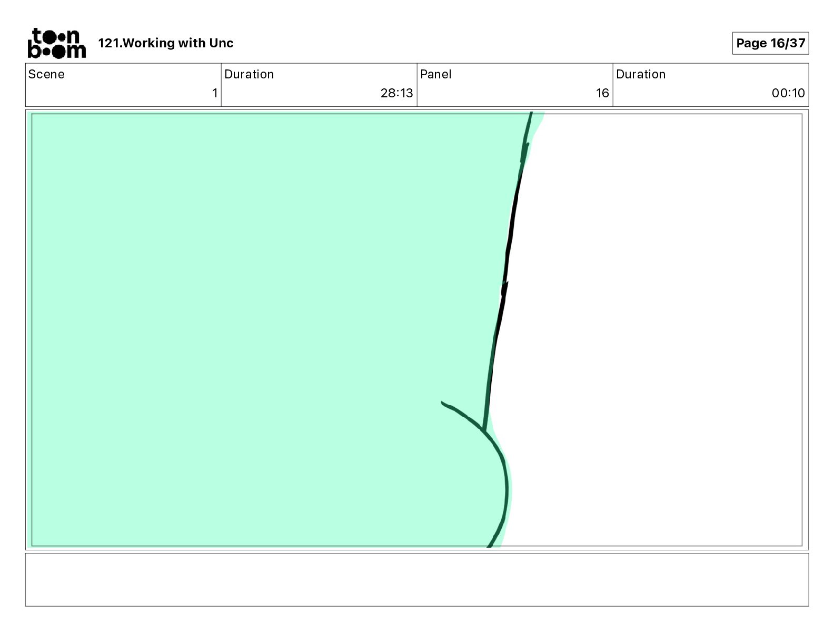Select the panel duration value 00:10
The image size is (834, 644).
pyautogui.click(x=788, y=93)
